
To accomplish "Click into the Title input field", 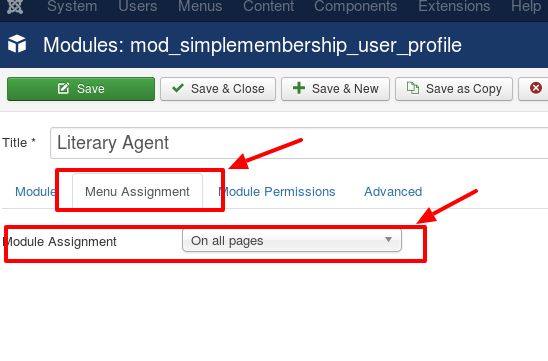I will [x=299, y=143].
